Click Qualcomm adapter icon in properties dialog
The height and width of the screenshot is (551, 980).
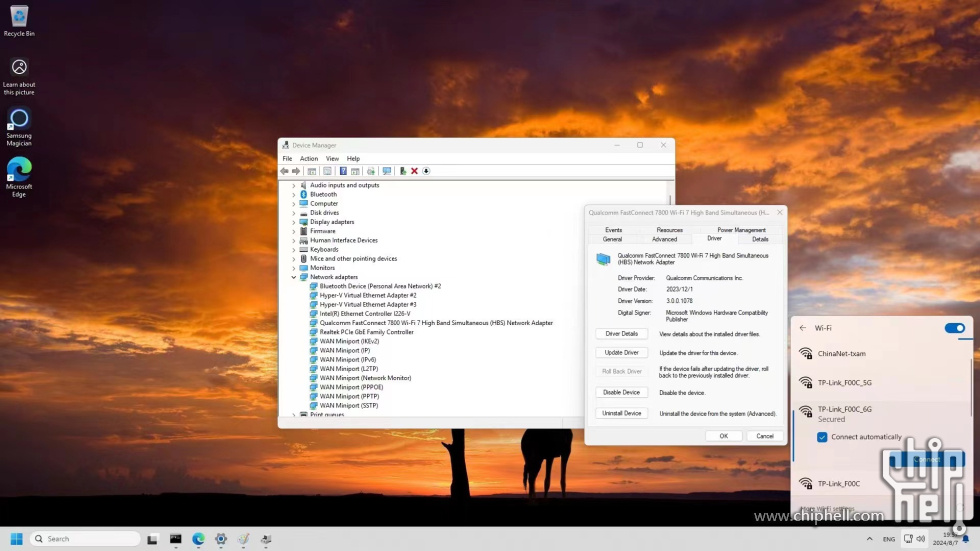click(x=603, y=259)
